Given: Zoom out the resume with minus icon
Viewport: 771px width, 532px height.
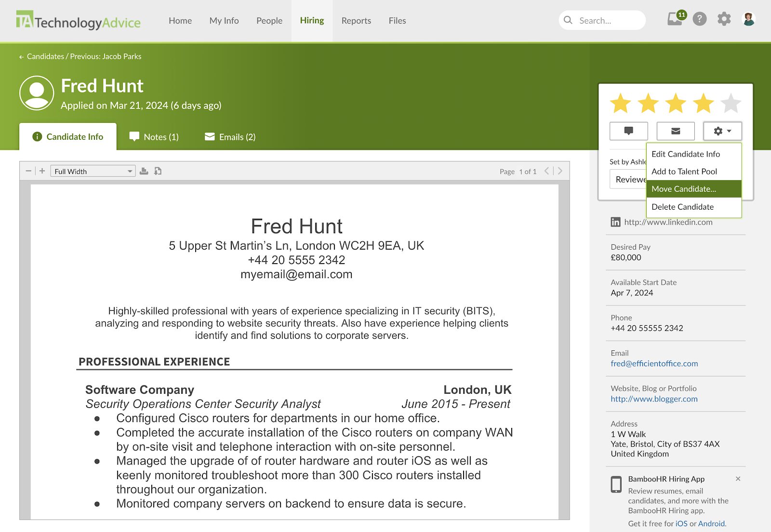Looking at the screenshot, I should [x=28, y=171].
